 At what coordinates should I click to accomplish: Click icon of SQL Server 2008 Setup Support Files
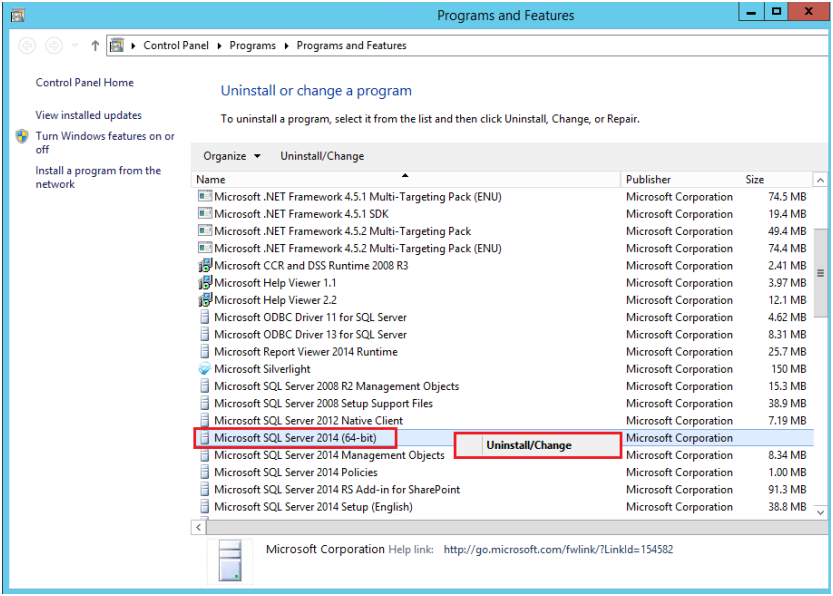point(205,403)
